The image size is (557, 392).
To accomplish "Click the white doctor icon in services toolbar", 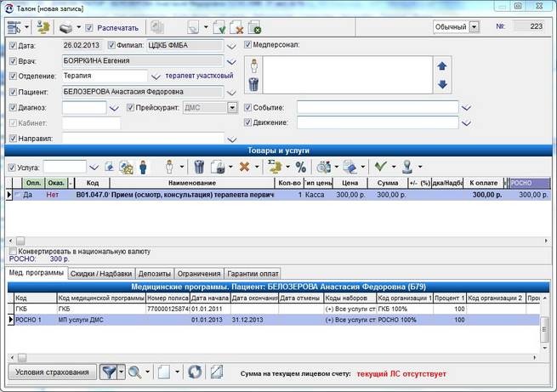I will [x=169, y=167].
